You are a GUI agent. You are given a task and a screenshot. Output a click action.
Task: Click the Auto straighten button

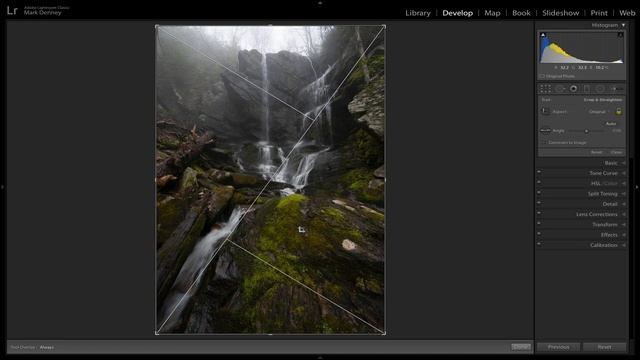(x=611, y=124)
